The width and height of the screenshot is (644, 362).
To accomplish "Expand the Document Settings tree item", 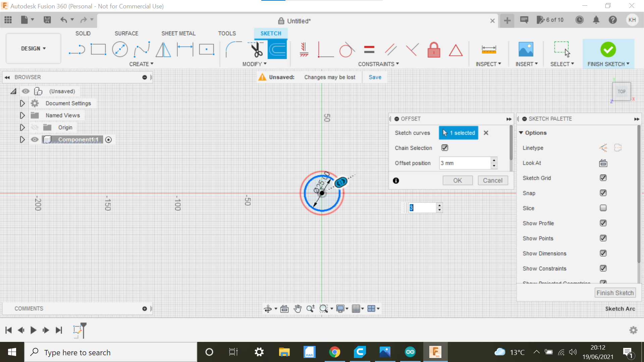I will tap(22, 103).
